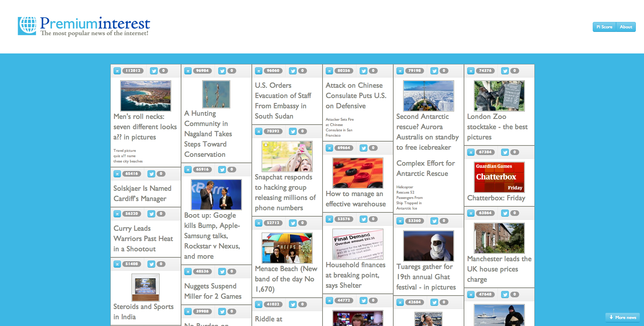Click the Twitter icon beside score 96984
This screenshot has height=326, width=644.
[x=222, y=71]
